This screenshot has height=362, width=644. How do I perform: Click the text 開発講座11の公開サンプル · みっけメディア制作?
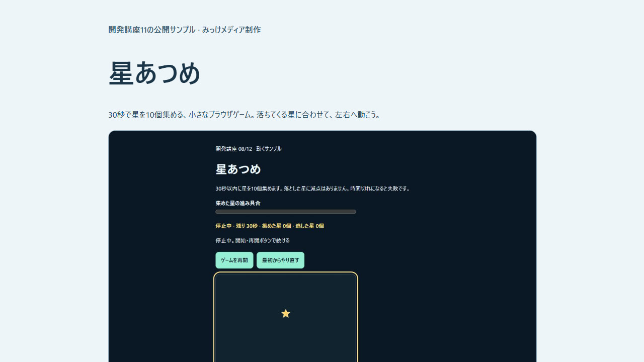coord(185,30)
